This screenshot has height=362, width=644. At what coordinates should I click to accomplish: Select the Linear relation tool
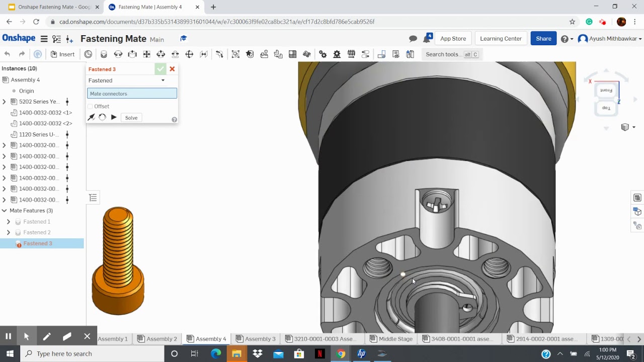(x=366, y=54)
